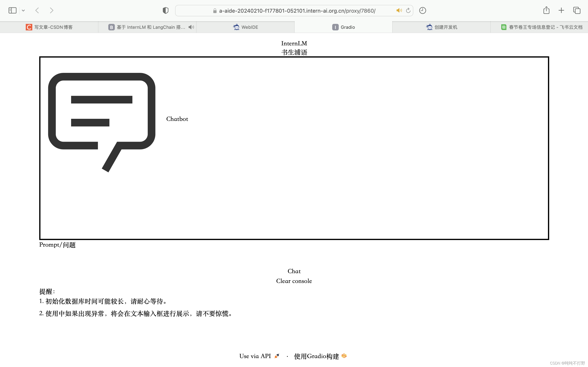Image resolution: width=588 pixels, height=367 pixels.
Task: Open the privacy shield report icon
Action: pos(165,10)
